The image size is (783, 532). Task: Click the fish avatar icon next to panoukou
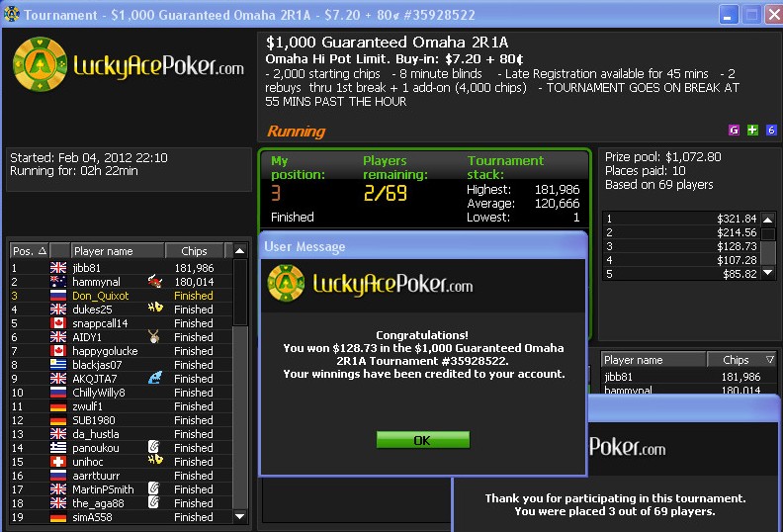pyautogui.click(x=154, y=447)
